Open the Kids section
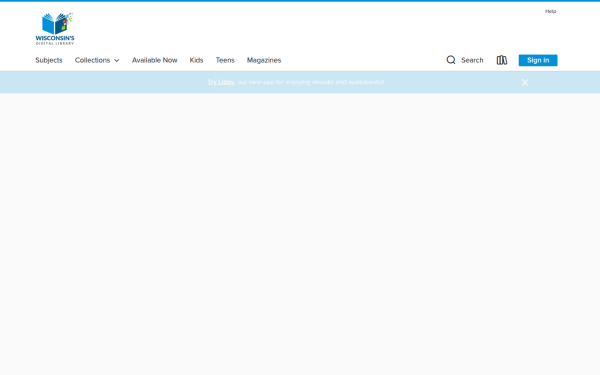This screenshot has width=600, height=375. pyautogui.click(x=196, y=60)
